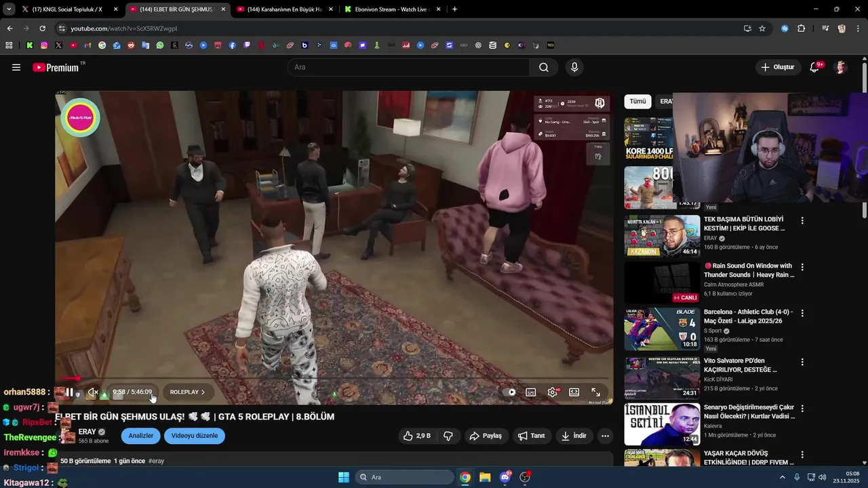Open menu for Rain Sound On Window video

[x=802, y=267]
